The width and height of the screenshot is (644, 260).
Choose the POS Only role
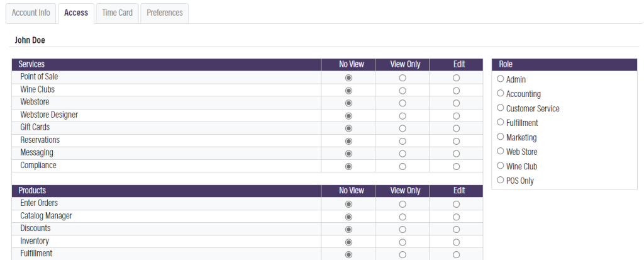click(501, 181)
